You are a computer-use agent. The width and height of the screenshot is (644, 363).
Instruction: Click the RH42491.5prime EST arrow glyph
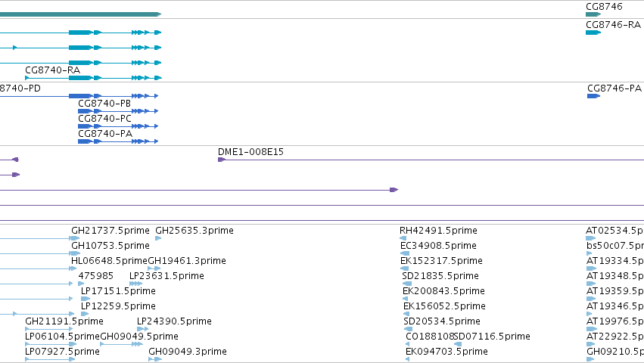click(403, 238)
